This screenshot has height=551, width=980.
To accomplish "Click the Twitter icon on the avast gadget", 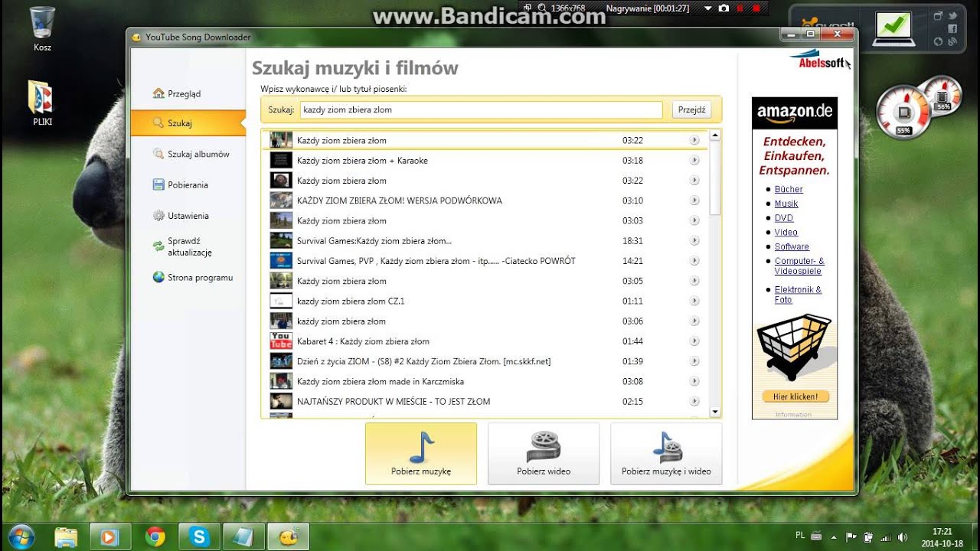I will (953, 15).
